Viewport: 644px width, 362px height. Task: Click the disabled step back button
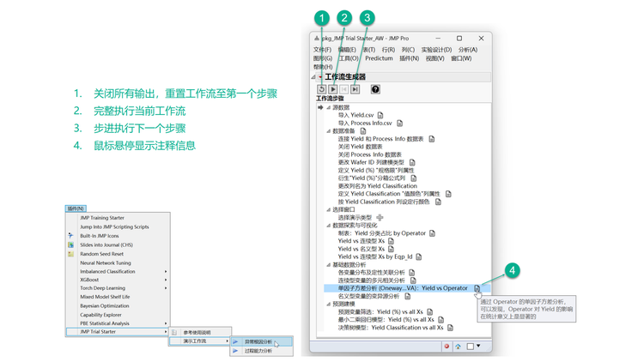point(344,89)
